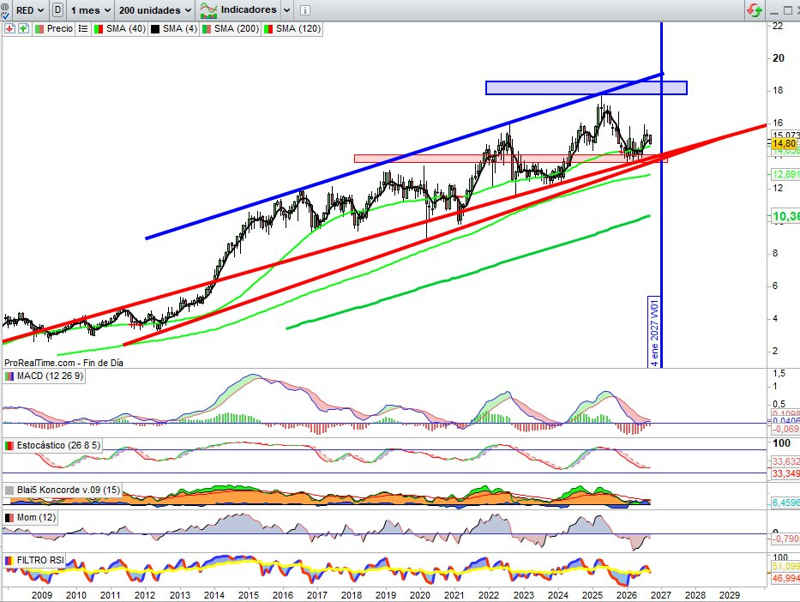Screen dimensions: 800x602
Task: Open the list icon next to Precio
Action: click(83, 29)
